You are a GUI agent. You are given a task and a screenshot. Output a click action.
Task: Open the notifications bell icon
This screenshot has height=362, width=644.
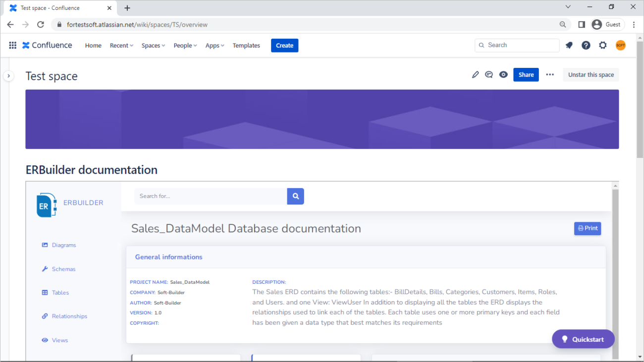(x=569, y=45)
